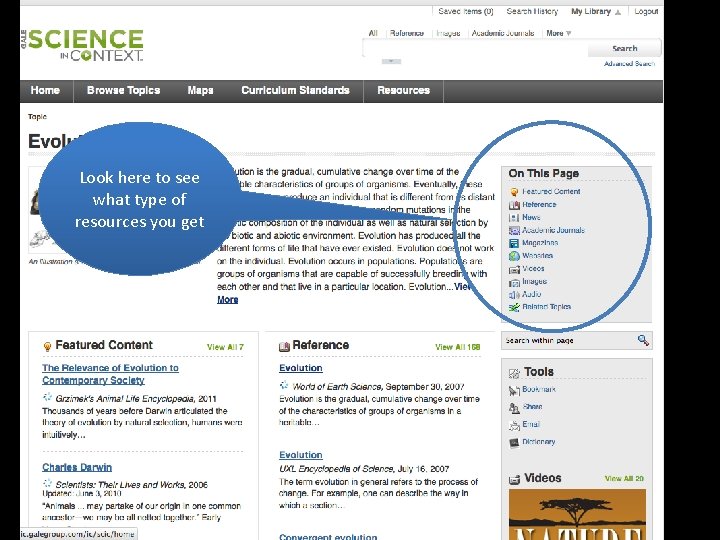Open the Advanced Search link
The image size is (720, 540).
pyautogui.click(x=629, y=64)
